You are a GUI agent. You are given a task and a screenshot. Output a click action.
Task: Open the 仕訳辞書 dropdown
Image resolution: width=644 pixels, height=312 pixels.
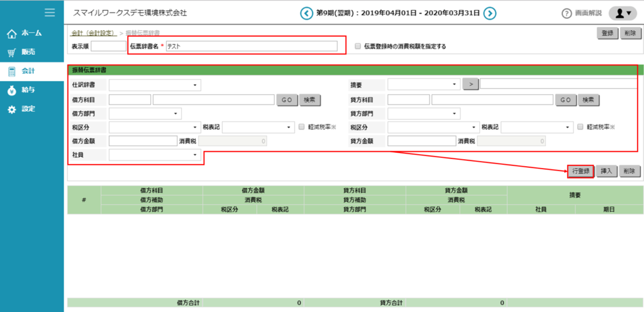[x=155, y=85]
